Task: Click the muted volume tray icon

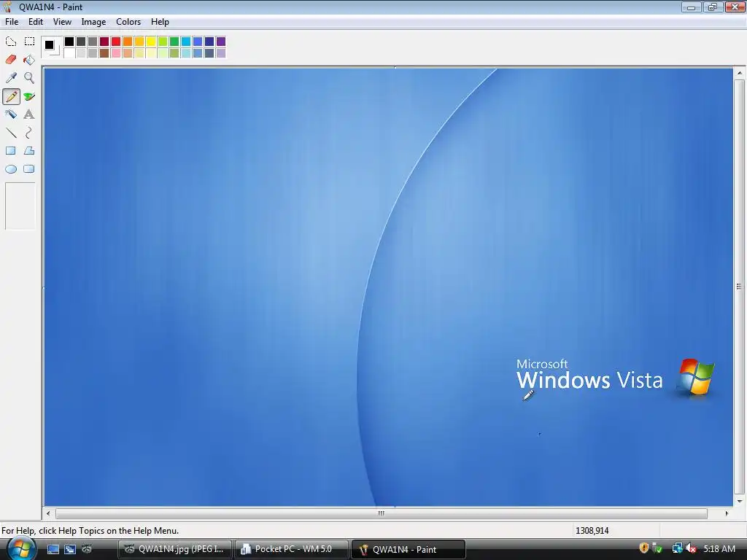Action: coord(692,548)
